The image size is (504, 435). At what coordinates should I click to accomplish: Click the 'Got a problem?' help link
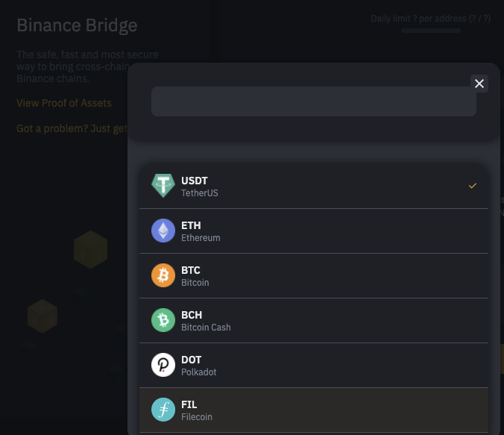pyautogui.click(x=72, y=128)
